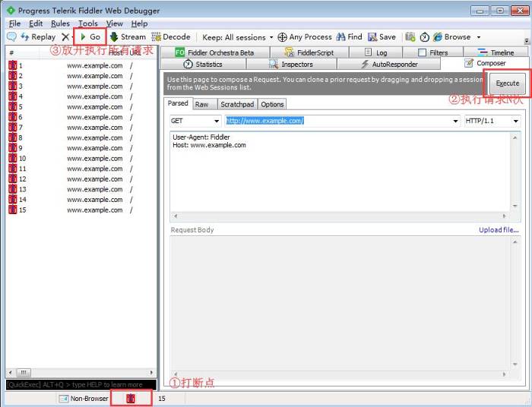The width and height of the screenshot is (532, 407).
Task: Toggle the Filters tab checkbox
Action: pos(422,52)
